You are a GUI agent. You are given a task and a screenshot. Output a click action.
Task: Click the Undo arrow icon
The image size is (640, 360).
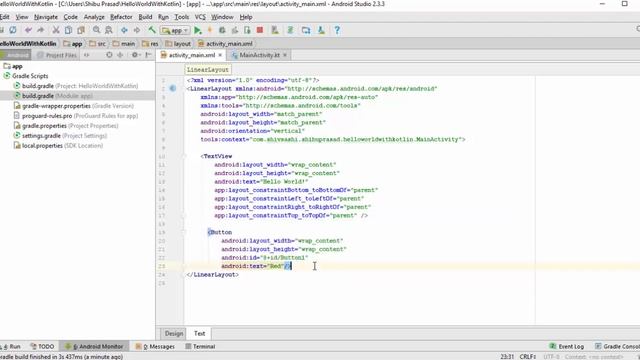(28, 30)
